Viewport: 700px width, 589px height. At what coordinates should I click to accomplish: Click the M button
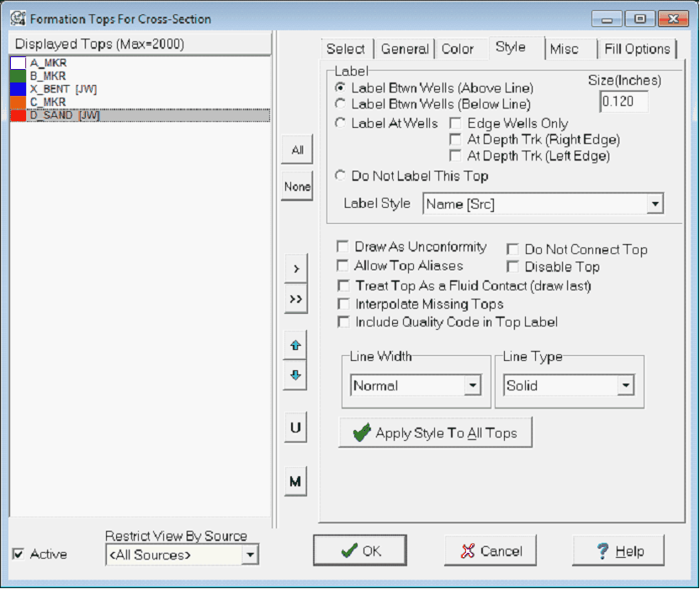(296, 480)
